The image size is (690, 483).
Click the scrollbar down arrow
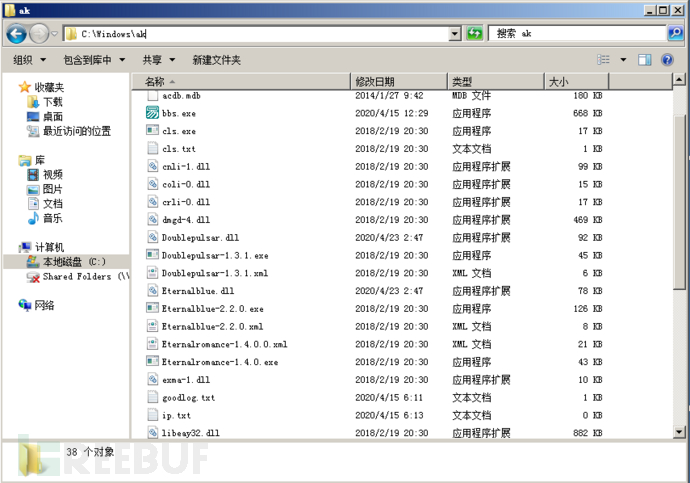point(679,432)
